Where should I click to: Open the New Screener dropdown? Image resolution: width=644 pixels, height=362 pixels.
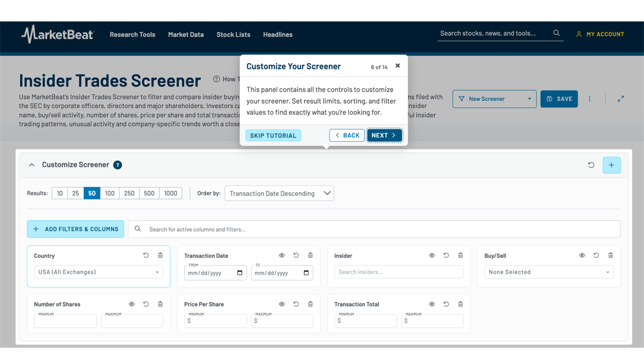(x=494, y=99)
